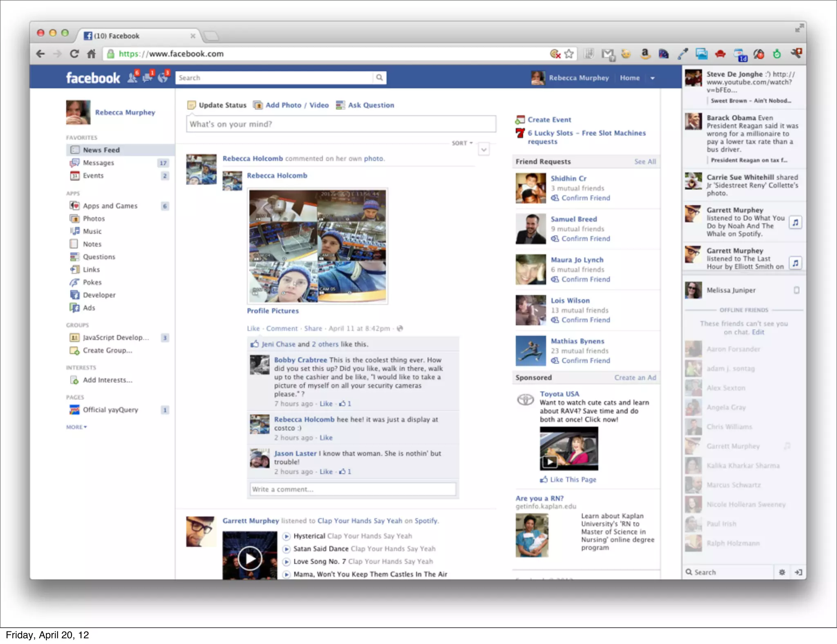Viewport: 837px width, 644px height.
Task: Open friend requests notification icon
Action: coord(132,78)
